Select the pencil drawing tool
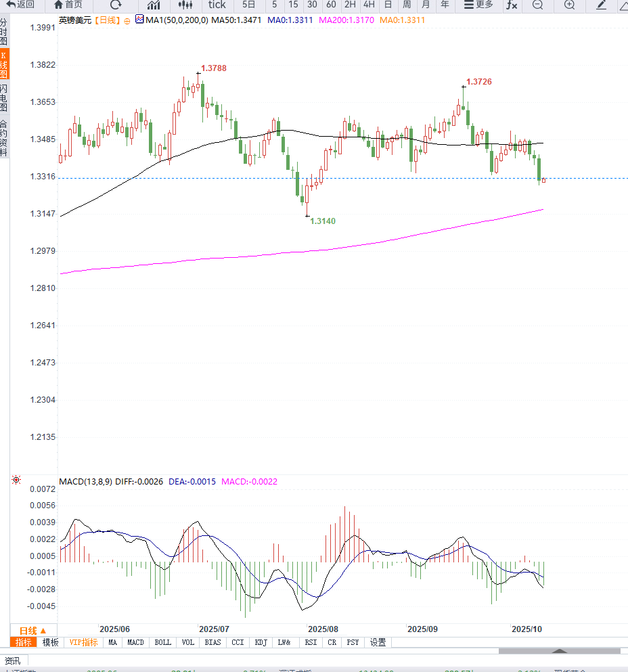 (601, 5)
